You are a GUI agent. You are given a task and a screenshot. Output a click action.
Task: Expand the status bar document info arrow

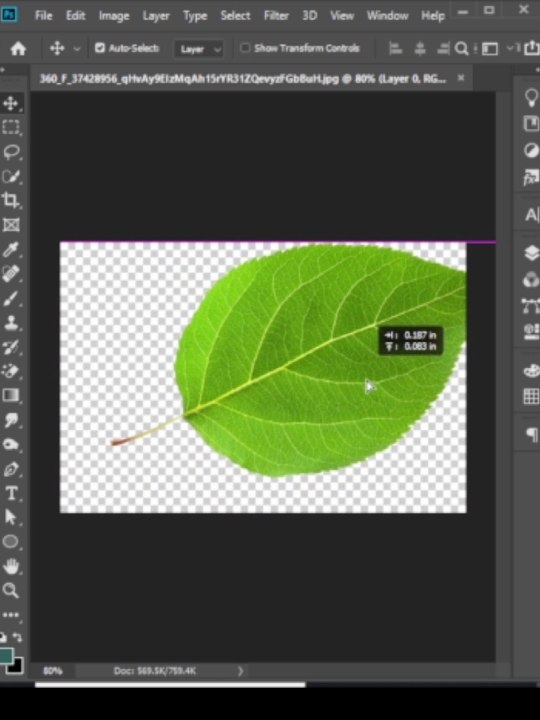tap(240, 671)
